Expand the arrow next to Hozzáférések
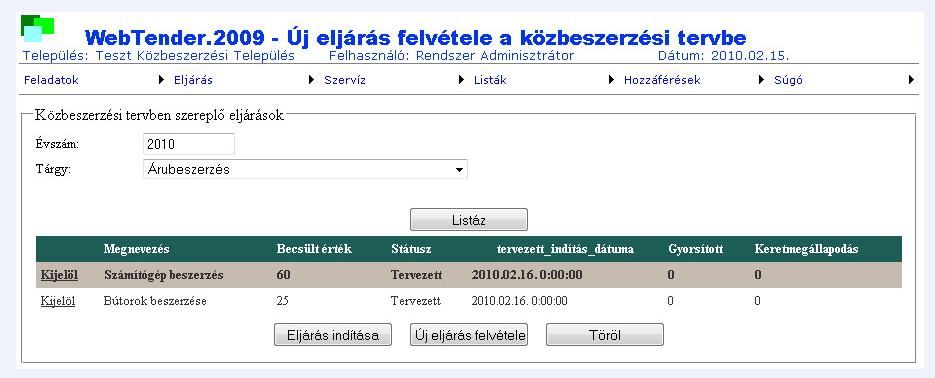 (761, 79)
